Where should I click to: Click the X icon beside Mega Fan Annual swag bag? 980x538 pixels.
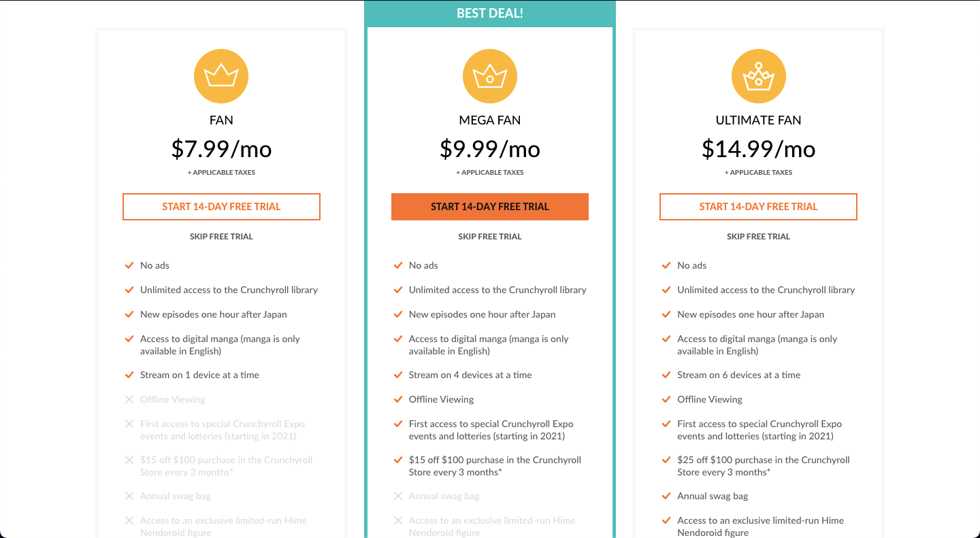click(x=397, y=496)
